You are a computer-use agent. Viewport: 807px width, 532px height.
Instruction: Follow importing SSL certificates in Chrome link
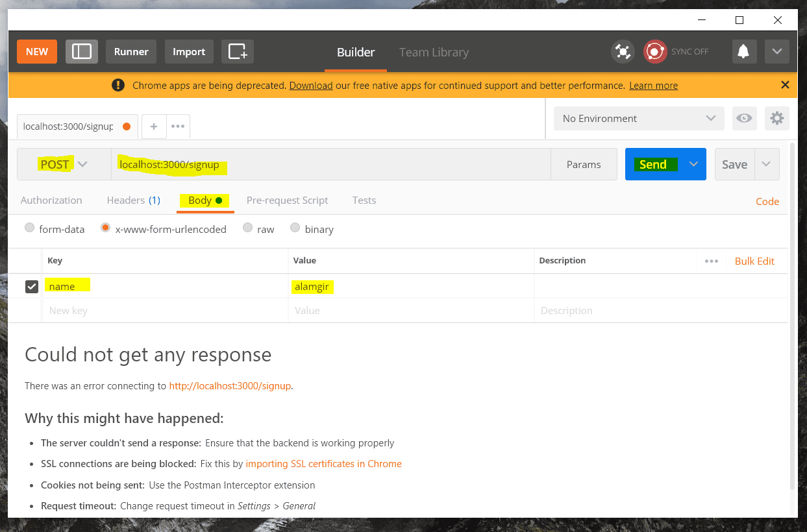click(323, 464)
